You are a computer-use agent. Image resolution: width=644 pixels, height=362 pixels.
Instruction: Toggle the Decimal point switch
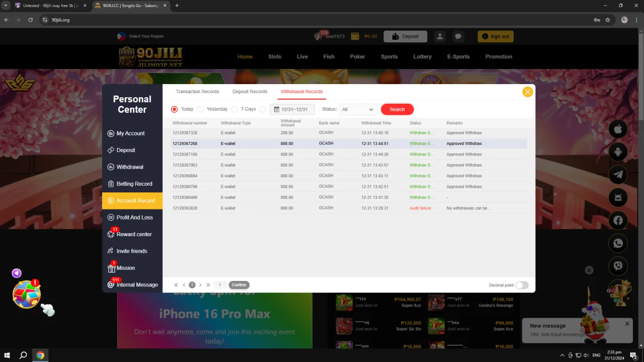(x=522, y=285)
